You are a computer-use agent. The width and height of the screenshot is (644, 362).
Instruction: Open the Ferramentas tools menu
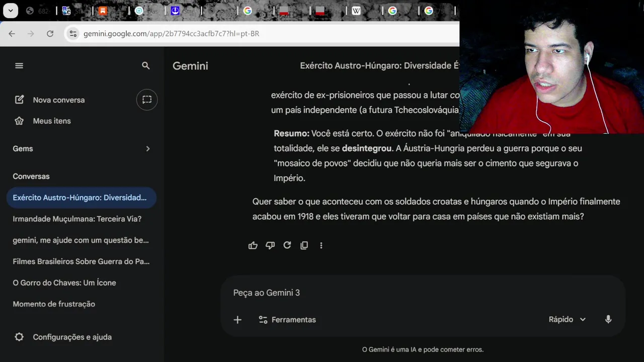click(287, 320)
